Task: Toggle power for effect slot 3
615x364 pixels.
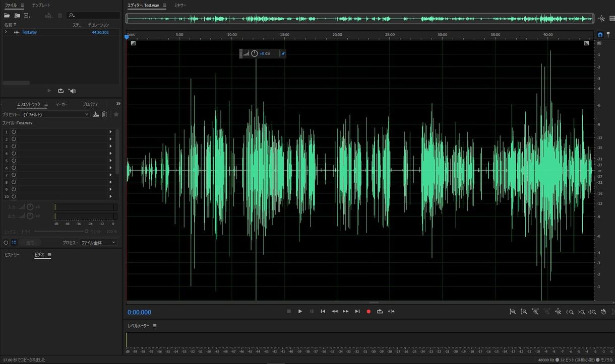Action: (14, 146)
